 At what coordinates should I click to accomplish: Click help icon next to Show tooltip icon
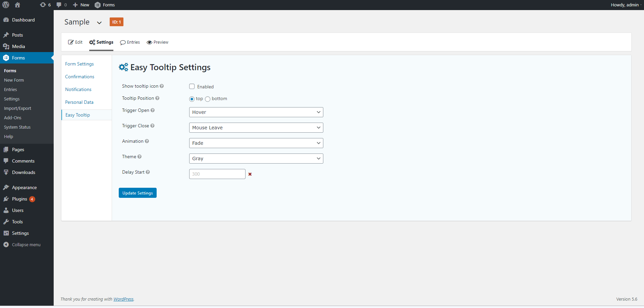click(x=162, y=86)
